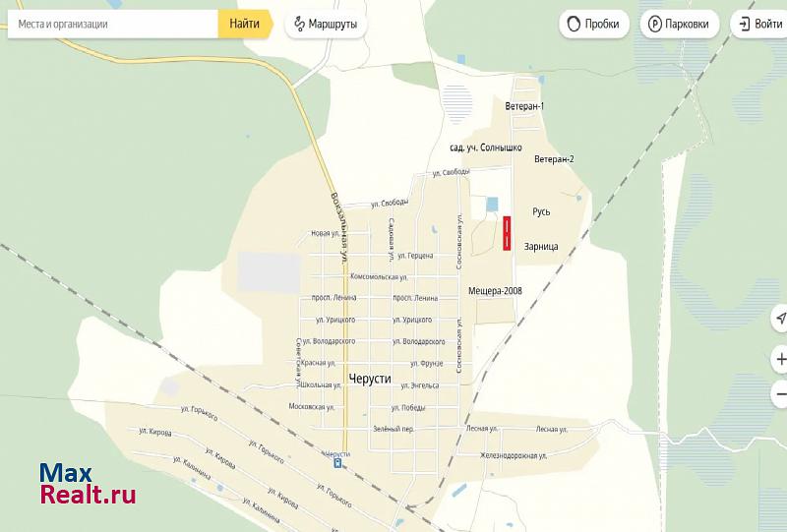The height and width of the screenshot is (532, 787).
Task: Click the routes icon beside Маршруты
Action: tap(300, 24)
